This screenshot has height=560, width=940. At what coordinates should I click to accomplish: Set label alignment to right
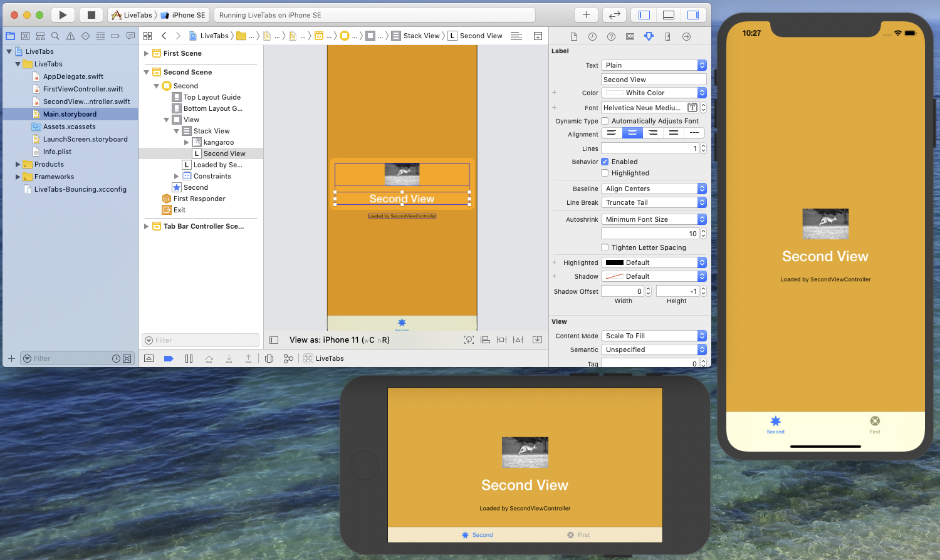click(653, 133)
